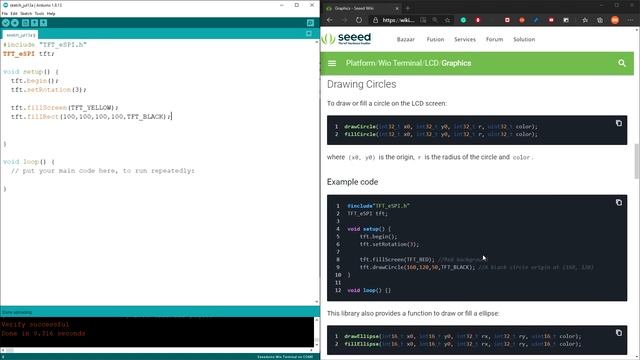This screenshot has width=640, height=360.
Task: Click the wiki page vertical scrollbar
Action: (637, 161)
